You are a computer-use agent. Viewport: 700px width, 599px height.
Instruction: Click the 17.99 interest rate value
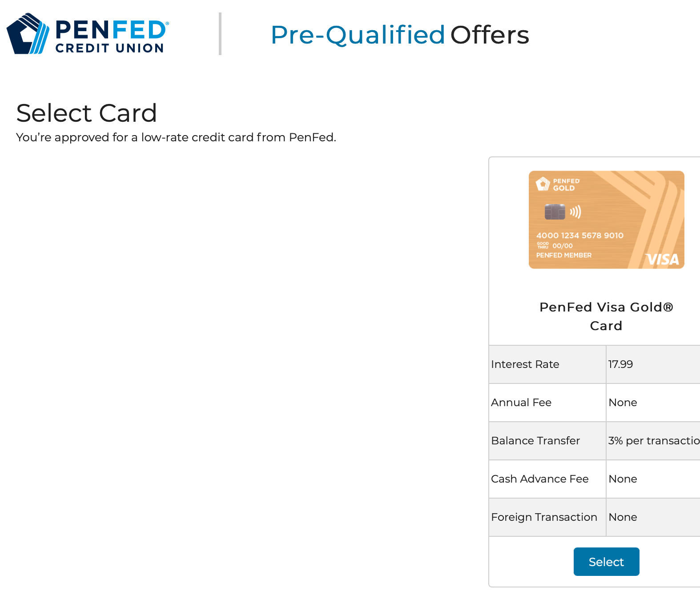coord(620,364)
